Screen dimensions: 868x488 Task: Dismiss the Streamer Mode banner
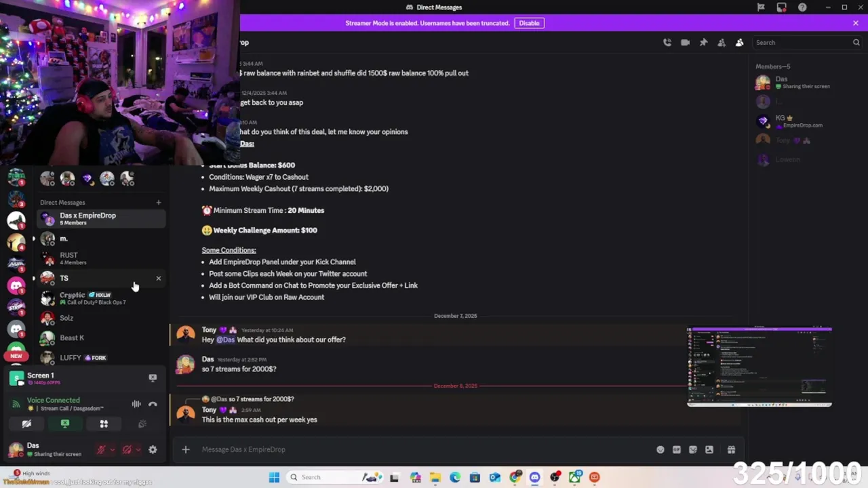click(x=856, y=23)
